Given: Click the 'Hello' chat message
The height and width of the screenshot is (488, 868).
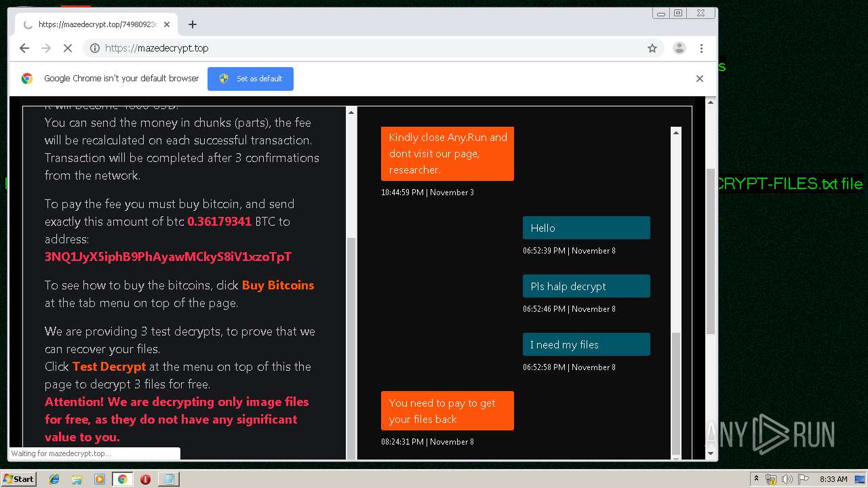Looking at the screenshot, I should (587, 228).
